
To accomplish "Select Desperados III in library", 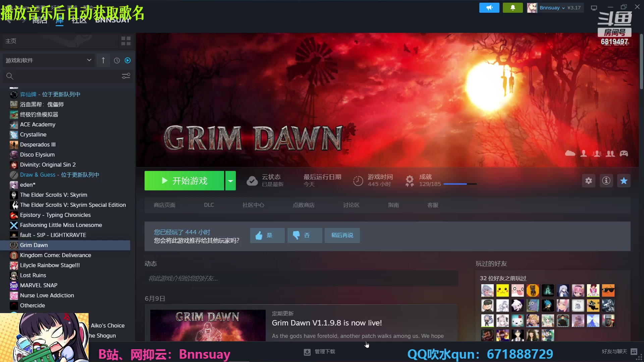I will [38, 144].
